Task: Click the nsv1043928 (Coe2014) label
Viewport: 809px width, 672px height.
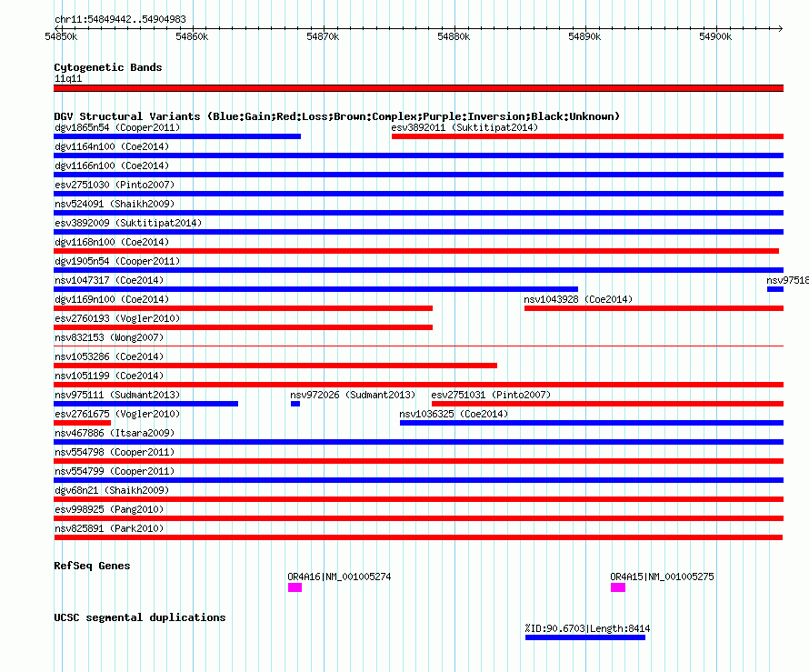Action: [x=578, y=299]
